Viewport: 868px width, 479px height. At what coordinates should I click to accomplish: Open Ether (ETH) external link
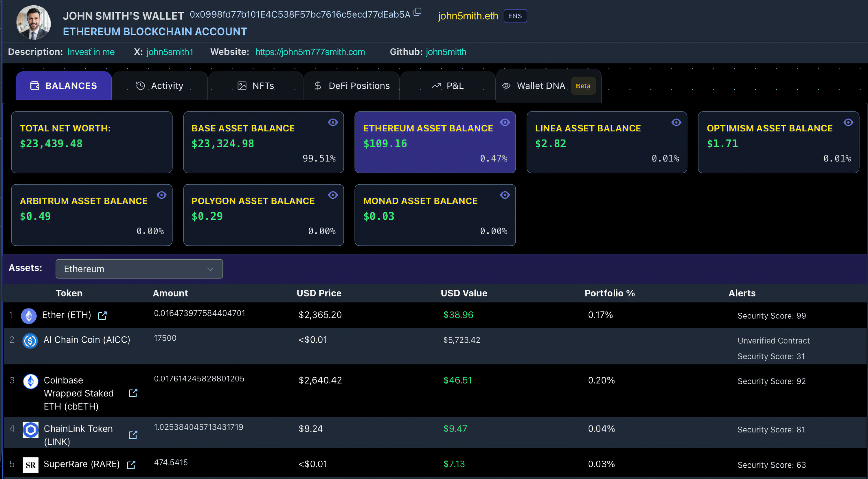coord(102,316)
